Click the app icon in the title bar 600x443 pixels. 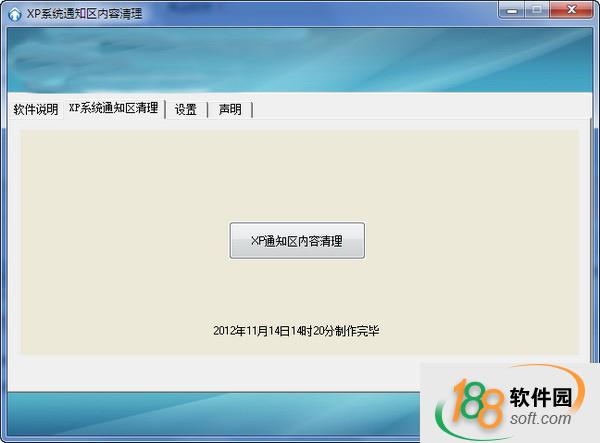pyautogui.click(x=15, y=13)
